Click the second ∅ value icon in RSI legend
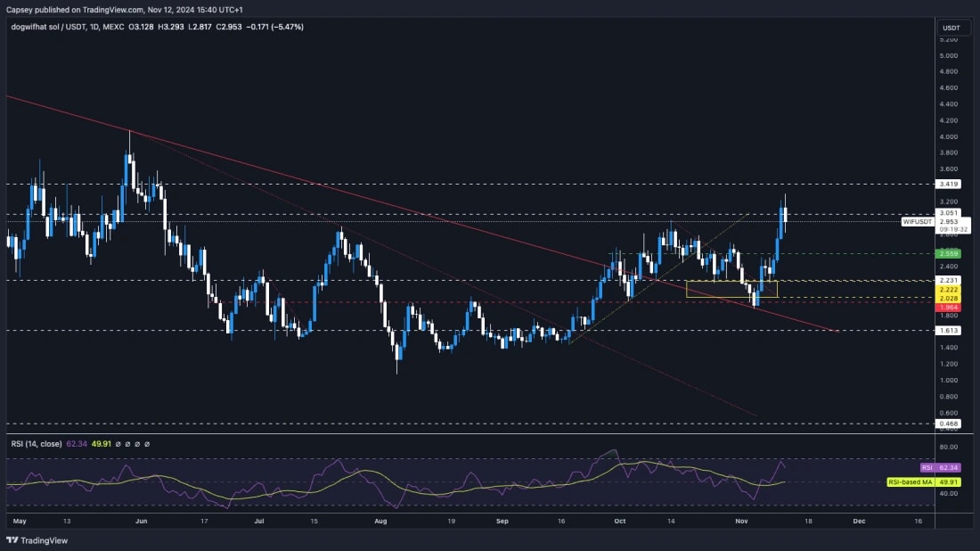This screenshot has height=551, width=980. pyautogui.click(x=127, y=444)
